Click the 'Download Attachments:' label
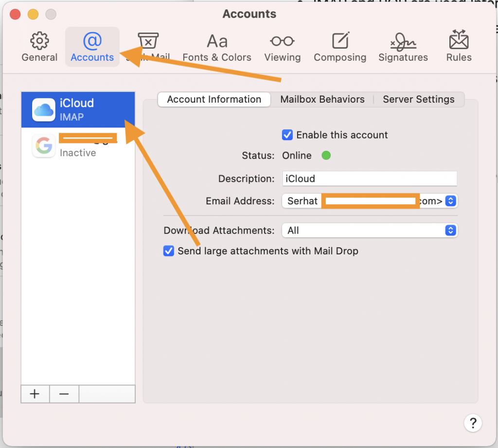Screen dimensions: 498x448 click(219, 231)
